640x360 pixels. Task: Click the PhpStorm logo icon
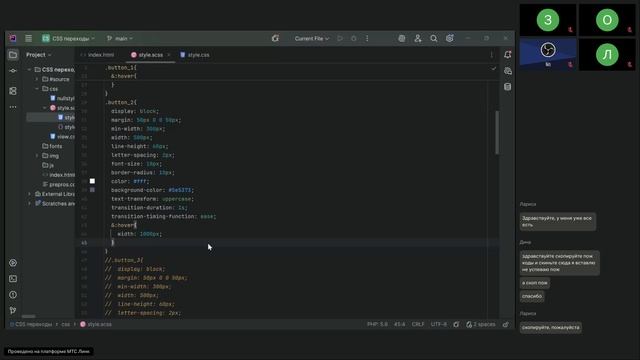(x=13, y=38)
